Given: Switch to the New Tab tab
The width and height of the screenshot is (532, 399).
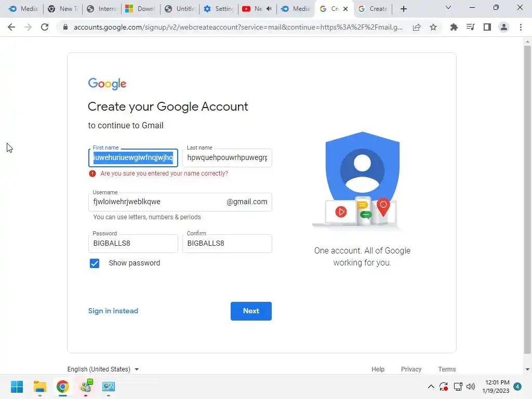Looking at the screenshot, I should pyautogui.click(x=62, y=9).
